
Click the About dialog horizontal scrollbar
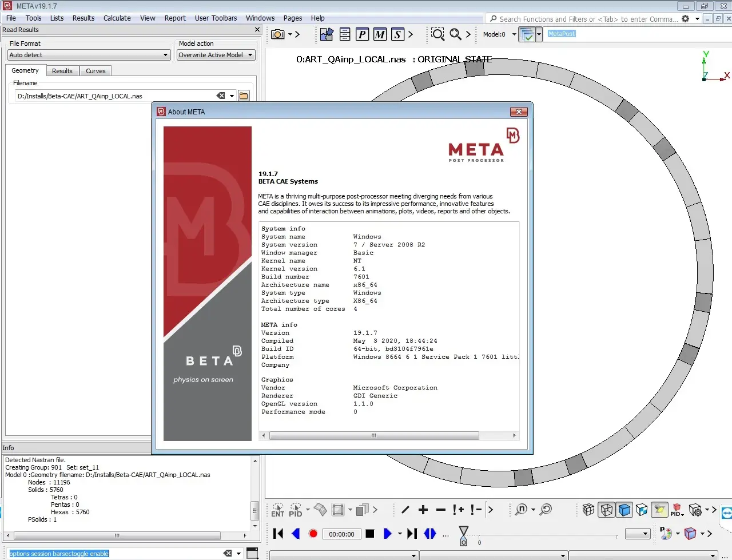374,435
